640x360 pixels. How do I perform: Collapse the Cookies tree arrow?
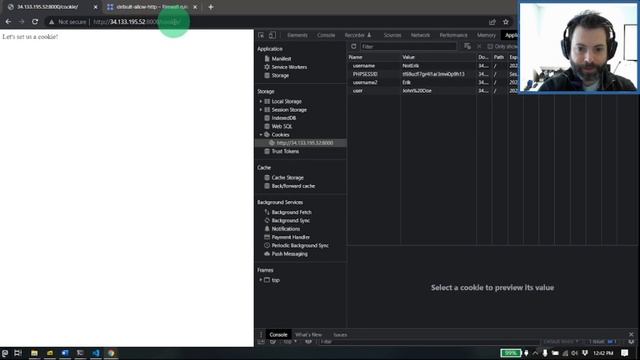260,135
